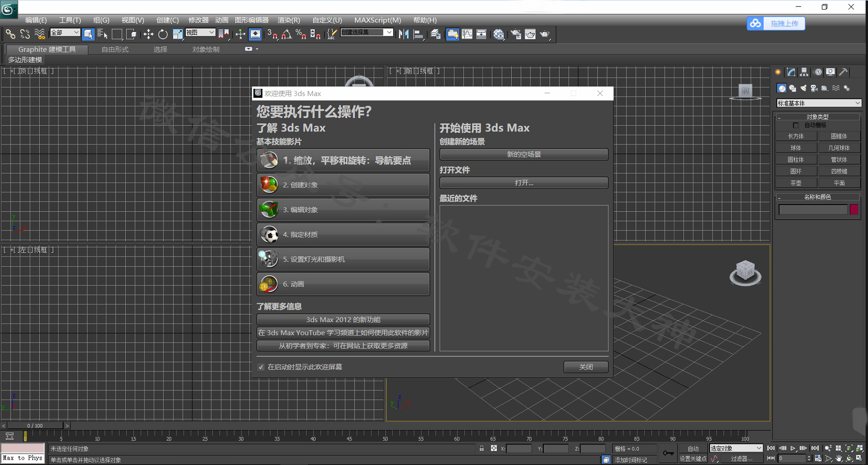868x465 pixels.
Task: Open the Utilities hammer tab
Action: [x=844, y=72]
